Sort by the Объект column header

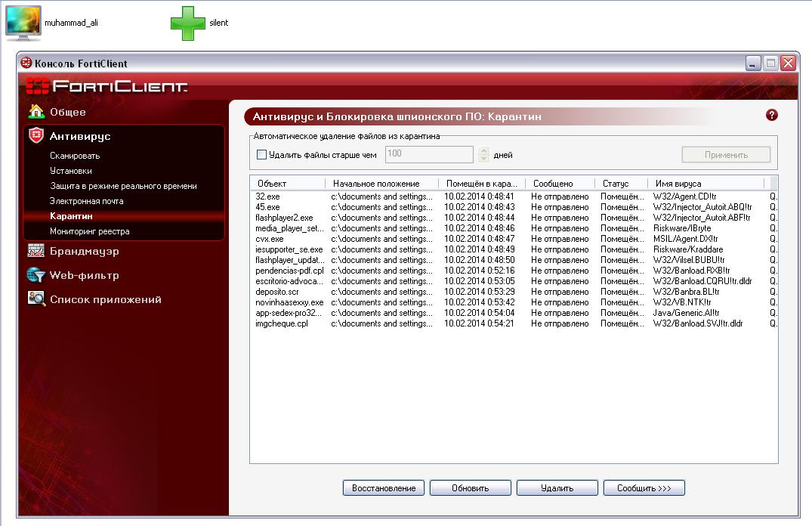pyautogui.click(x=288, y=184)
